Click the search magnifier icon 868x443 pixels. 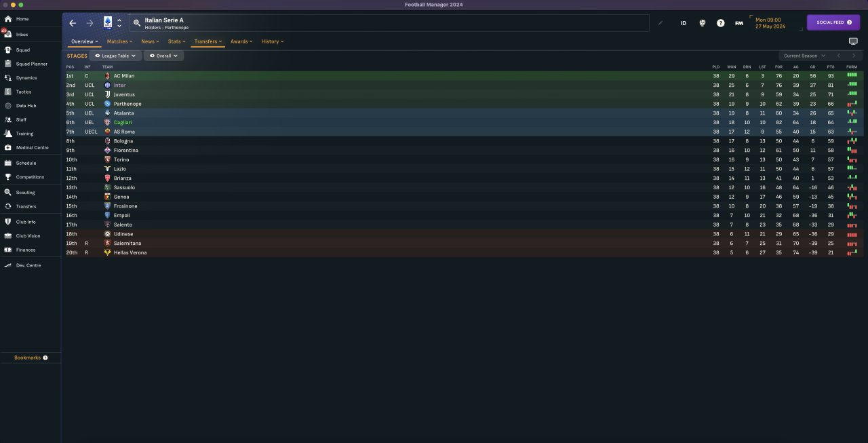tap(137, 23)
